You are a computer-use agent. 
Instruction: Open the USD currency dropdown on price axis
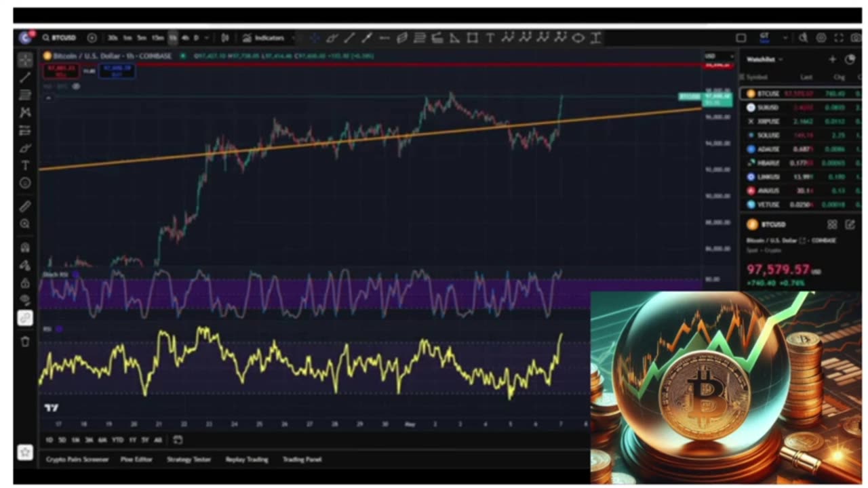pos(718,56)
